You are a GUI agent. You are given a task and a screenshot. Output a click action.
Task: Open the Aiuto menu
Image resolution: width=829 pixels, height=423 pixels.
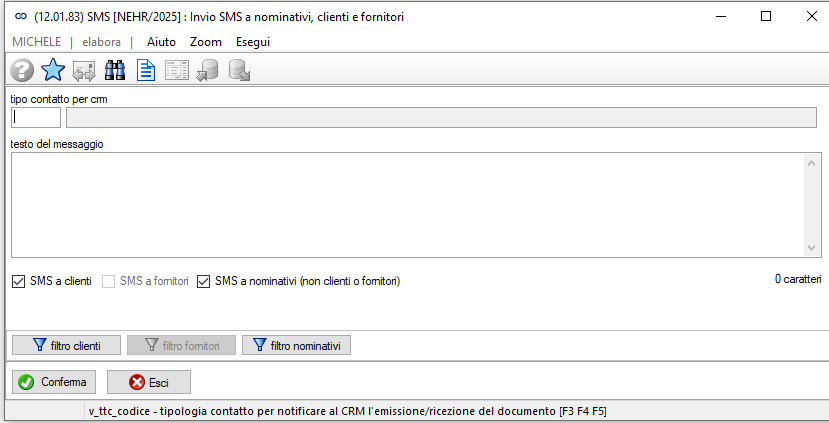coord(161,42)
